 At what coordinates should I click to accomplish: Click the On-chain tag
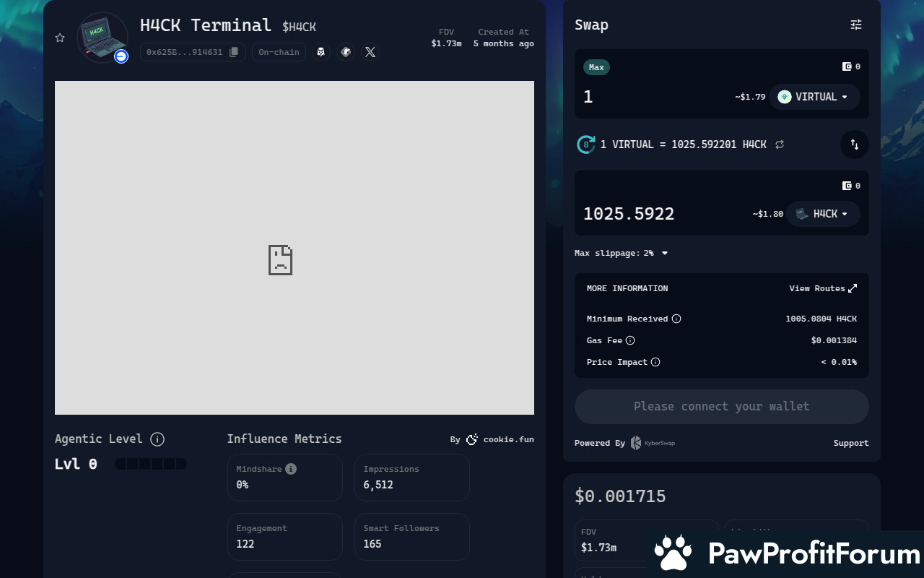[x=279, y=52]
